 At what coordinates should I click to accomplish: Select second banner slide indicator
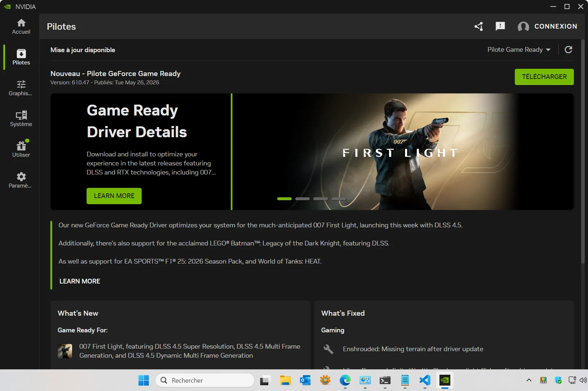[x=303, y=199]
